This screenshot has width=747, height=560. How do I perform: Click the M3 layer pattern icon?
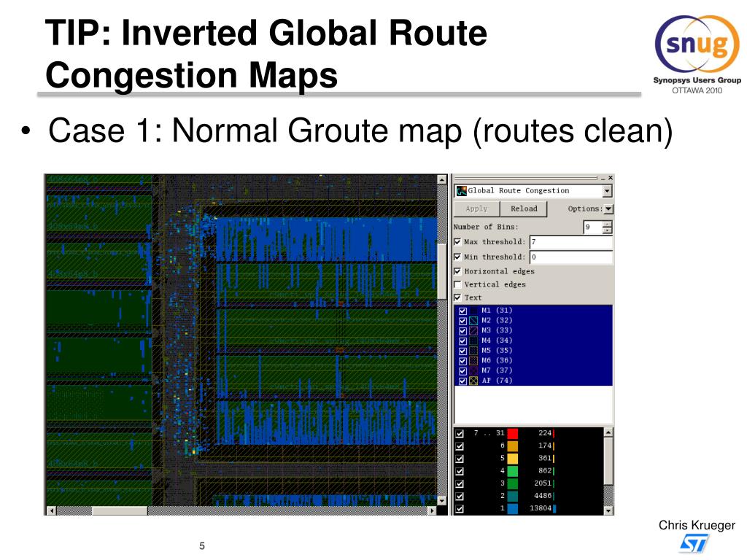(x=473, y=330)
